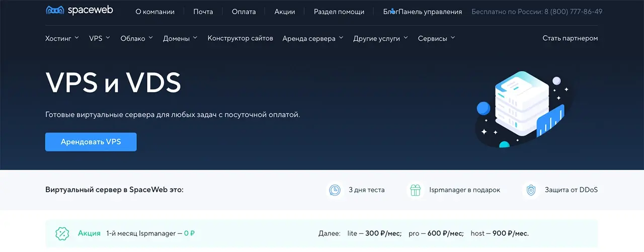The height and width of the screenshot is (252, 644).
Task: Click the green percent badge icon
Action: pyautogui.click(x=62, y=233)
